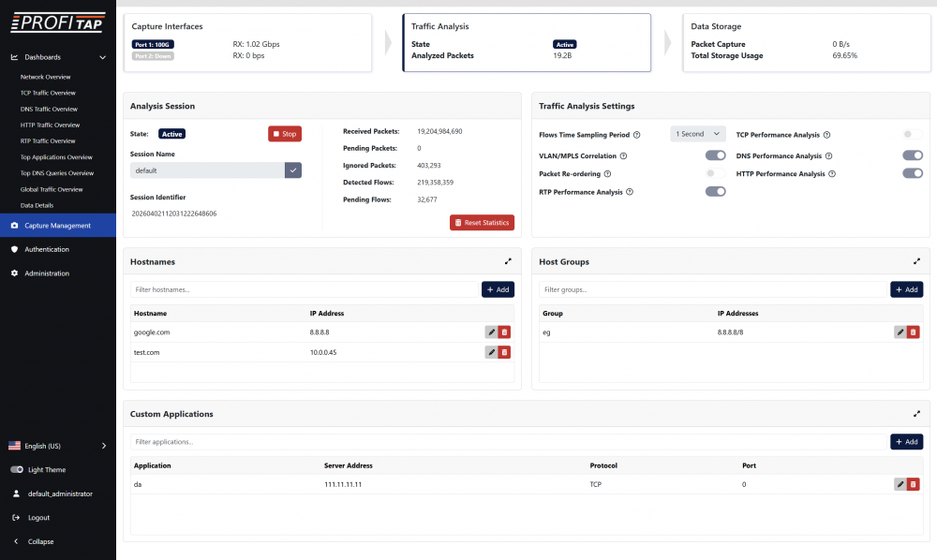Open Flows Time Sampling Period dropdown
Image resolution: width=937 pixels, height=560 pixels.
(698, 134)
